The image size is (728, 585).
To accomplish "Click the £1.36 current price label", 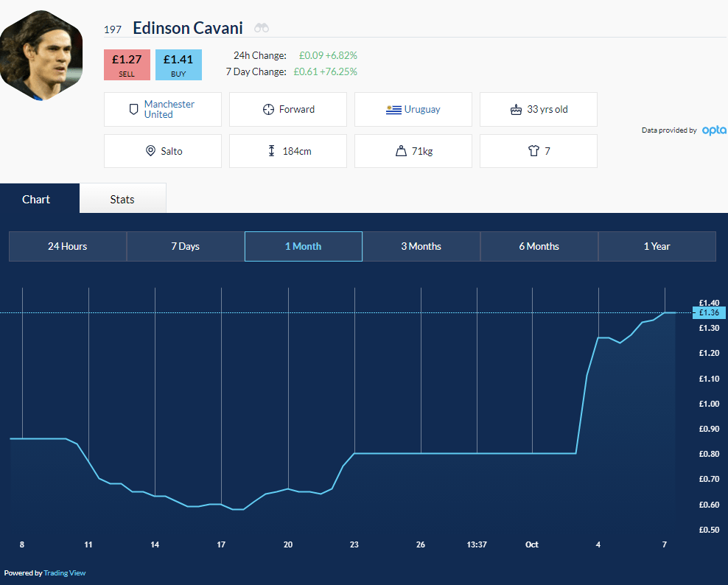I will pos(709,312).
